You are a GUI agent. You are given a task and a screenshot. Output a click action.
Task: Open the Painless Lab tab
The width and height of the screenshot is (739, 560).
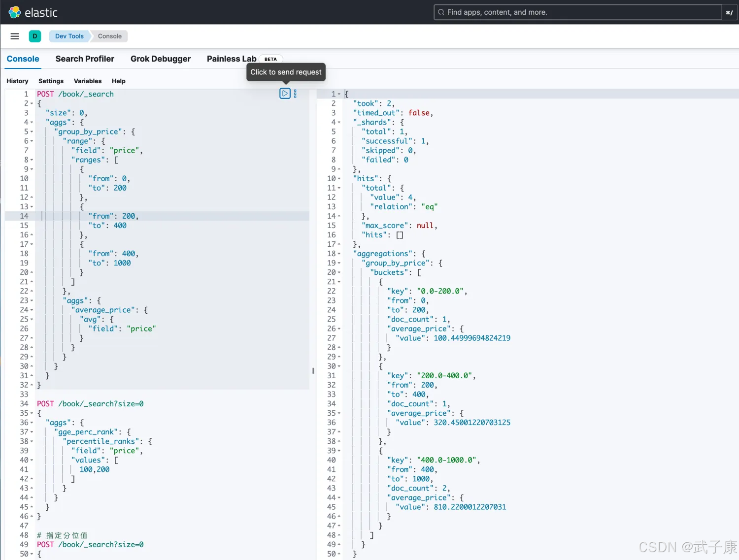pos(231,59)
